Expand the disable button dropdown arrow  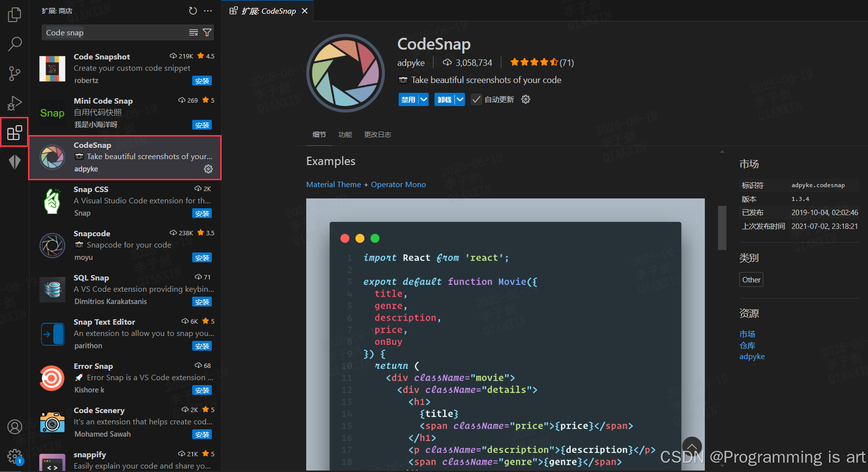[424, 100]
